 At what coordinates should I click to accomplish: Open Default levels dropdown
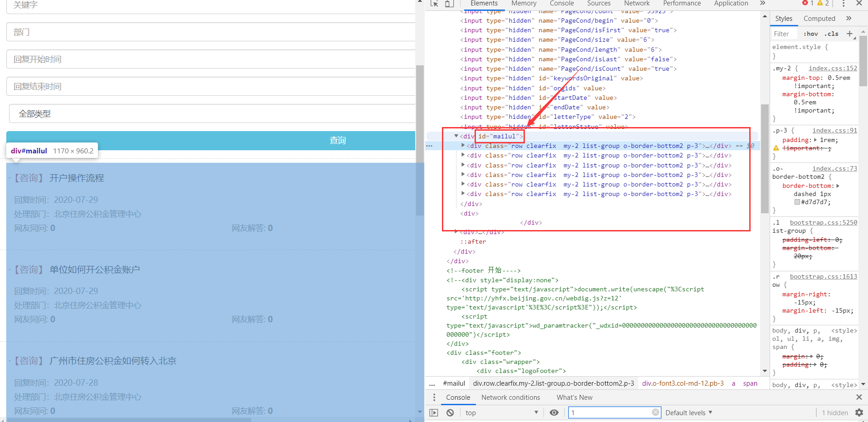[x=689, y=412]
